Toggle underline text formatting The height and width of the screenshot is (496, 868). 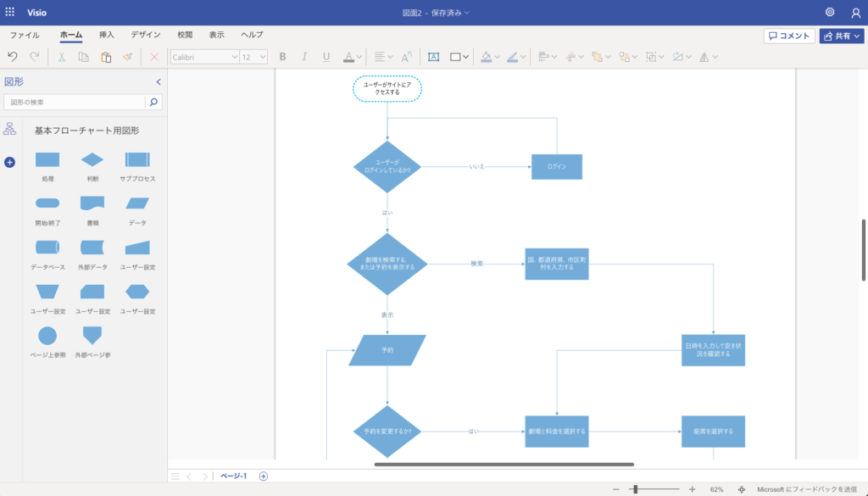tap(326, 57)
